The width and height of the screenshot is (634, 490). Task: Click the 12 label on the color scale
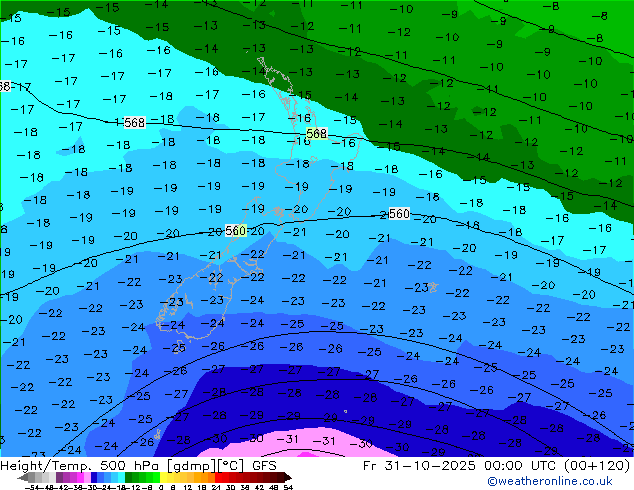pos(188,488)
